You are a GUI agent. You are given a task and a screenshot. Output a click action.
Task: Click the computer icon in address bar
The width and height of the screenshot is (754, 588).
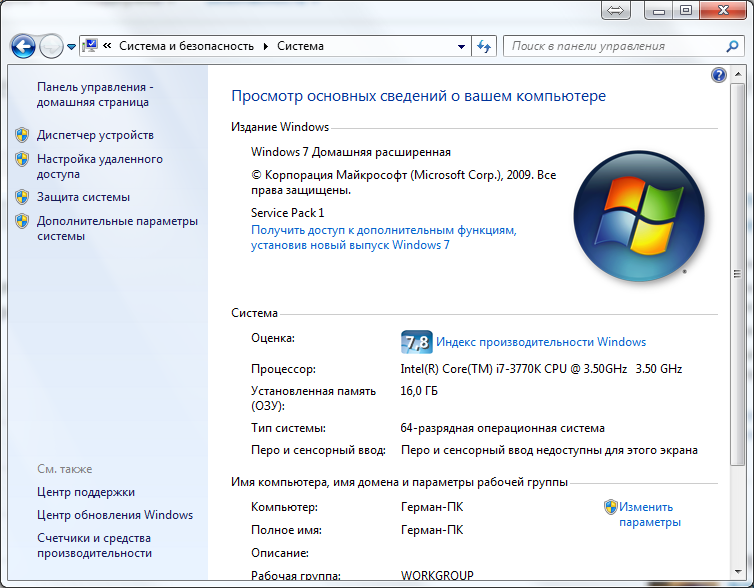click(x=90, y=46)
